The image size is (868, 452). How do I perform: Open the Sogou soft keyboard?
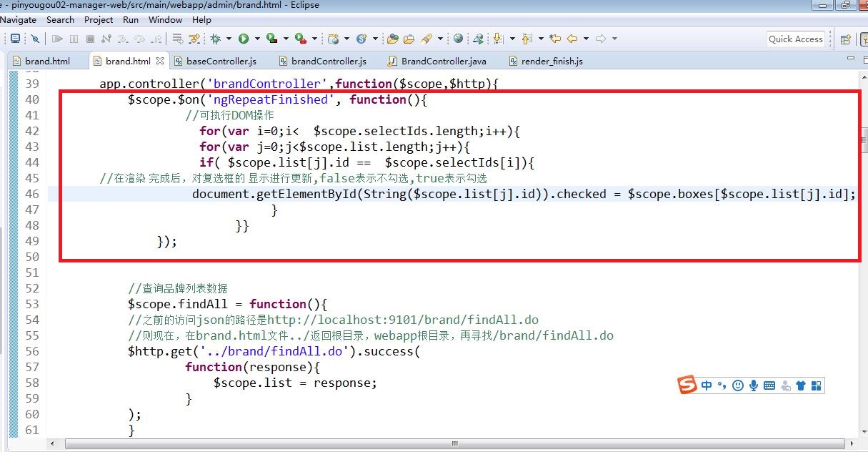(x=769, y=385)
